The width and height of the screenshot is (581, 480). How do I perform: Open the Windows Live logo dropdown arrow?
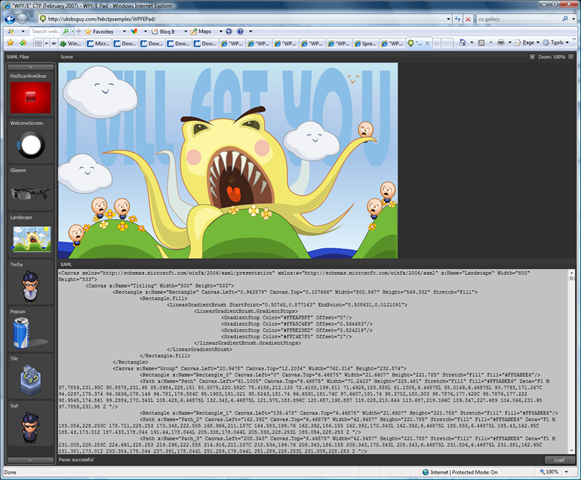(x=23, y=32)
